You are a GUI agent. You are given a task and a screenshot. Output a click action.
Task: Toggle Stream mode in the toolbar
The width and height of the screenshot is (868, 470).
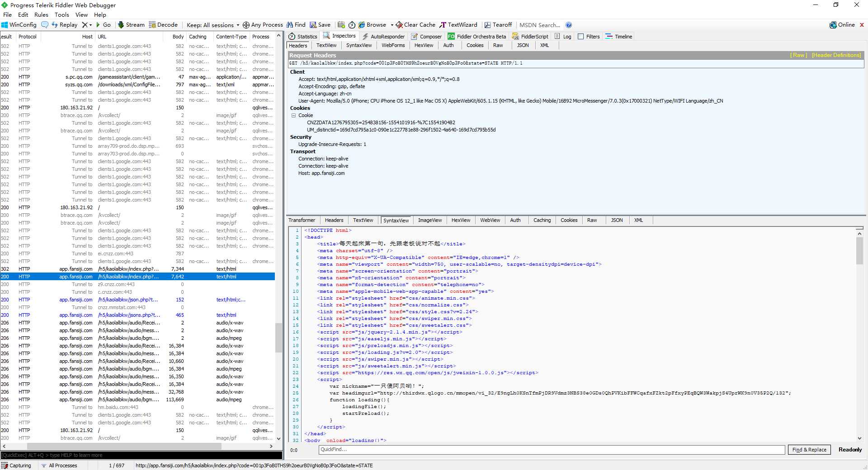[131, 25]
